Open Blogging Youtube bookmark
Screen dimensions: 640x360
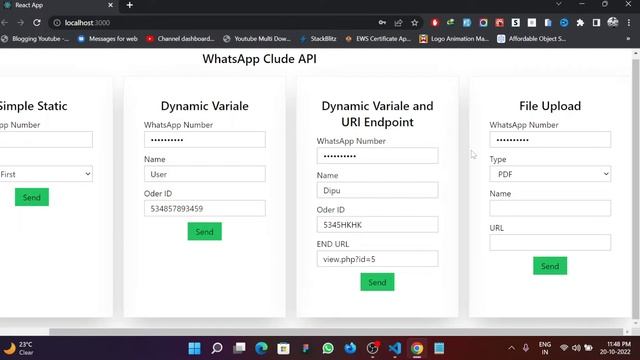tap(36, 39)
